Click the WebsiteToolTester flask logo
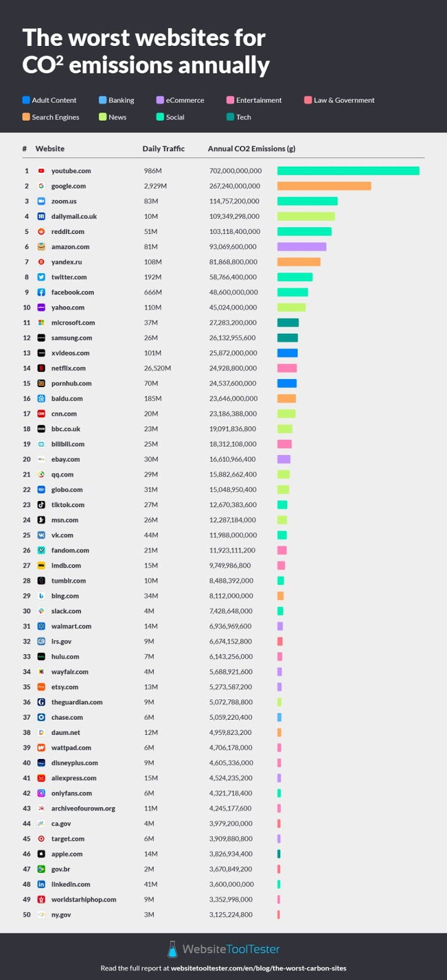447x980 pixels. click(172, 949)
